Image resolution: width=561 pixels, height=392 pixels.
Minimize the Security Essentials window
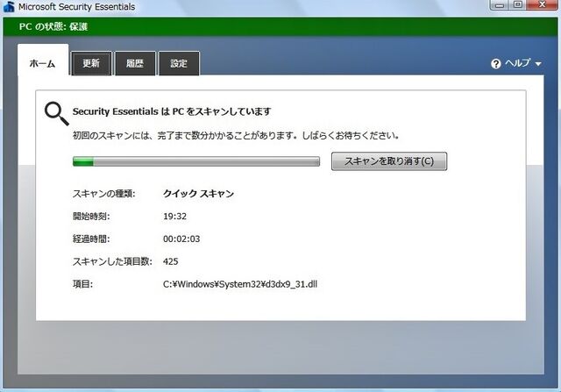[x=501, y=5]
